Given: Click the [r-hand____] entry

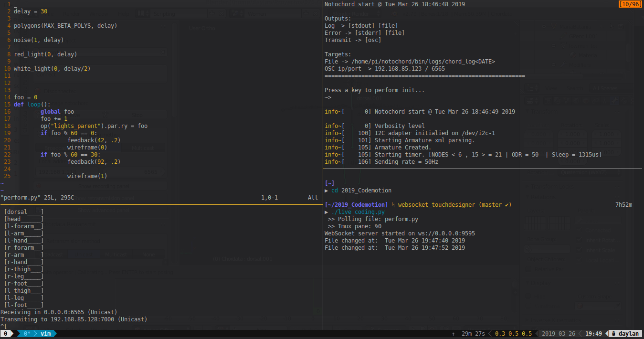Looking at the screenshot, I should (x=23, y=262).
